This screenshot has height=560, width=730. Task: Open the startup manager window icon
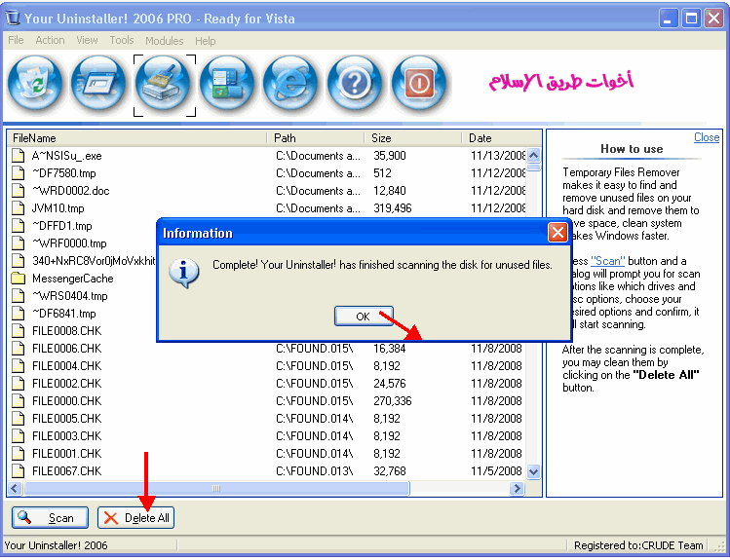point(98,84)
